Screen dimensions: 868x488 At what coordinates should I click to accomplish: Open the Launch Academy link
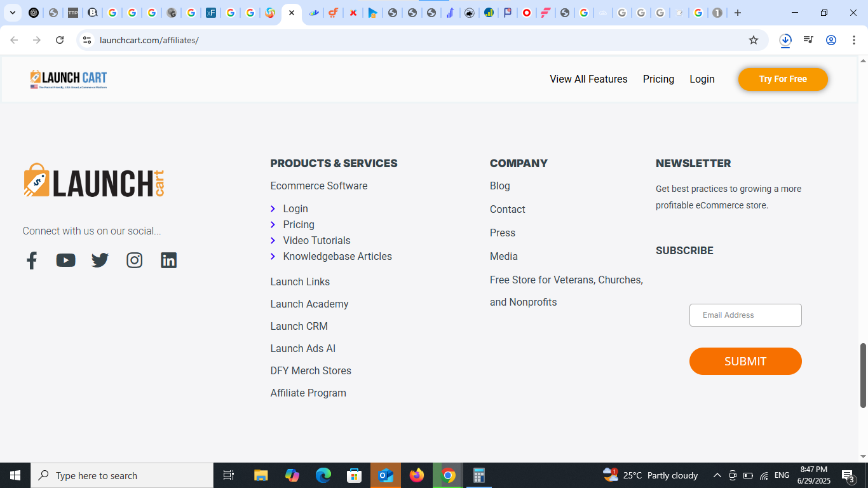pos(309,304)
